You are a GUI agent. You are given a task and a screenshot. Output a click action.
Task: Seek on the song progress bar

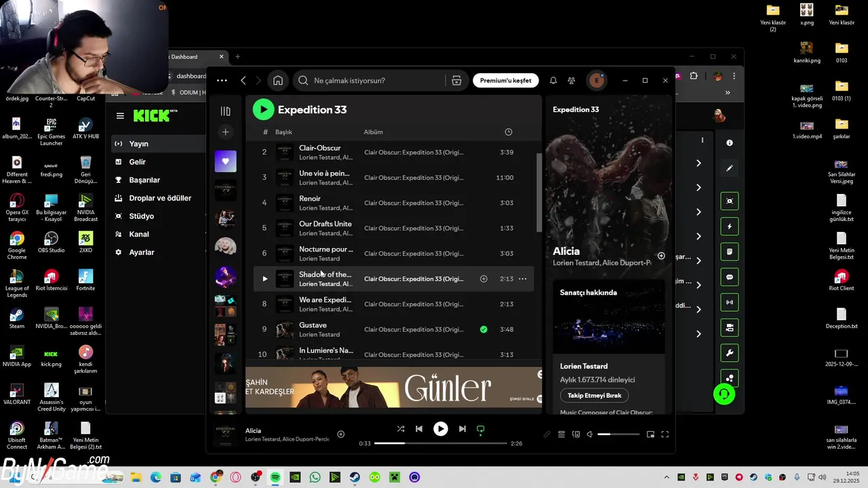tap(441, 443)
